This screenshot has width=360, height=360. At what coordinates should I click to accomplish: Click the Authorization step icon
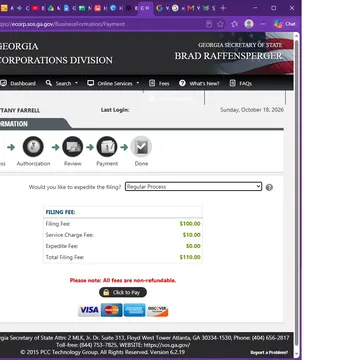(33, 147)
